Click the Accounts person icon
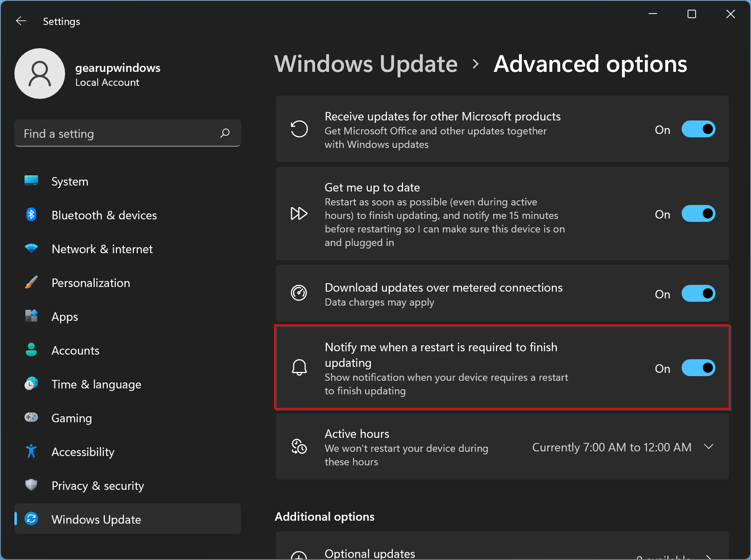Viewport: 751px width, 560px height. coord(31,350)
